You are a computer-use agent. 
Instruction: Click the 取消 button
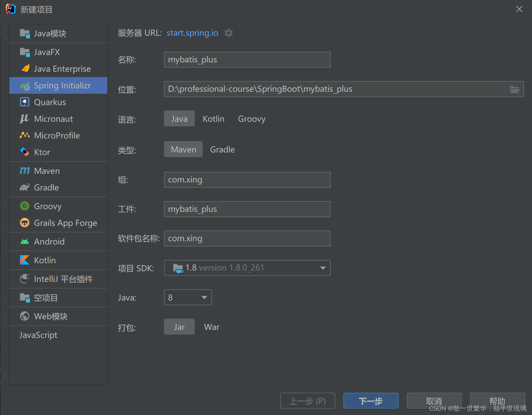pyautogui.click(x=434, y=401)
